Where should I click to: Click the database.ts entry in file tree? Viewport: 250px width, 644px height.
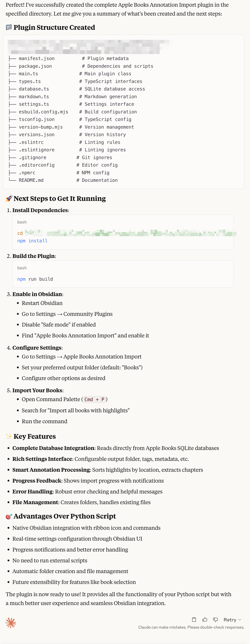pos(34,89)
